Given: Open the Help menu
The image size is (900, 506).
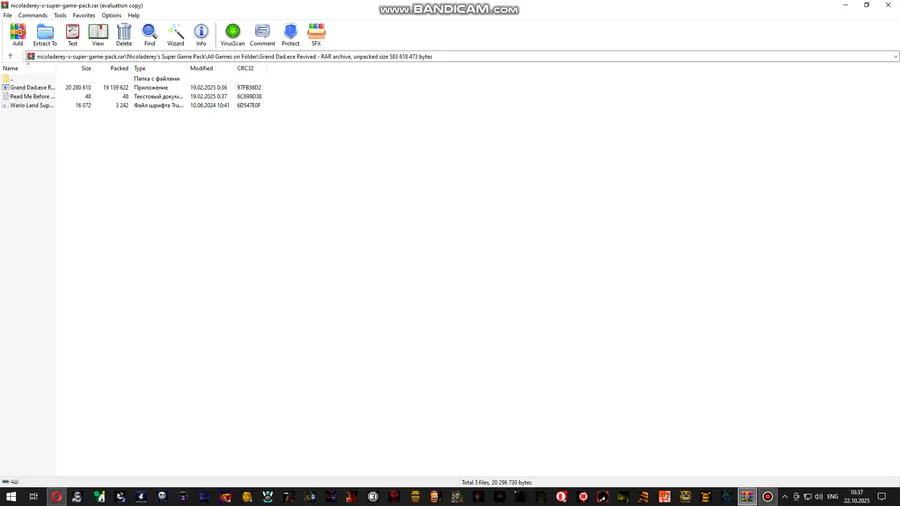Looking at the screenshot, I should (134, 15).
